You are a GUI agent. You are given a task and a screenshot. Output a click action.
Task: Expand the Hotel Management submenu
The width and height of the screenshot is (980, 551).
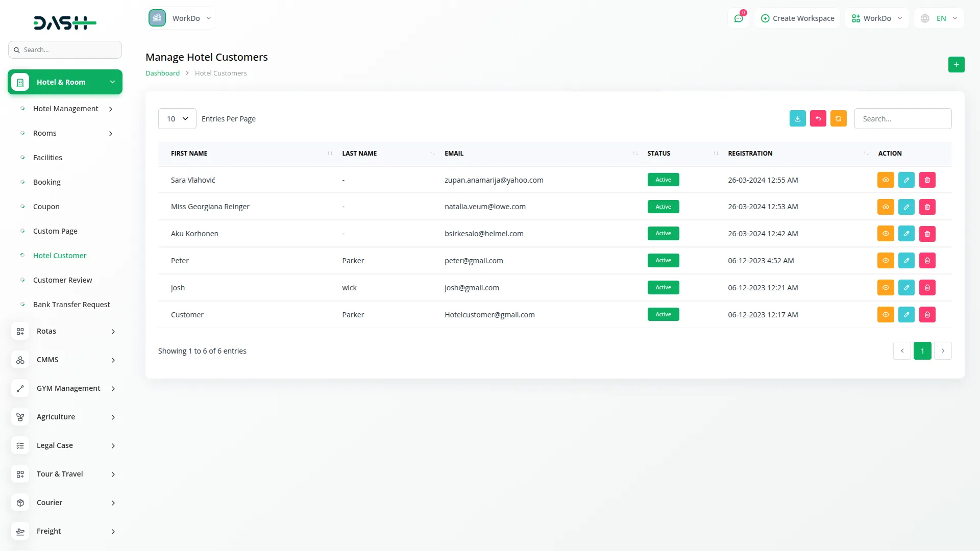(x=66, y=109)
